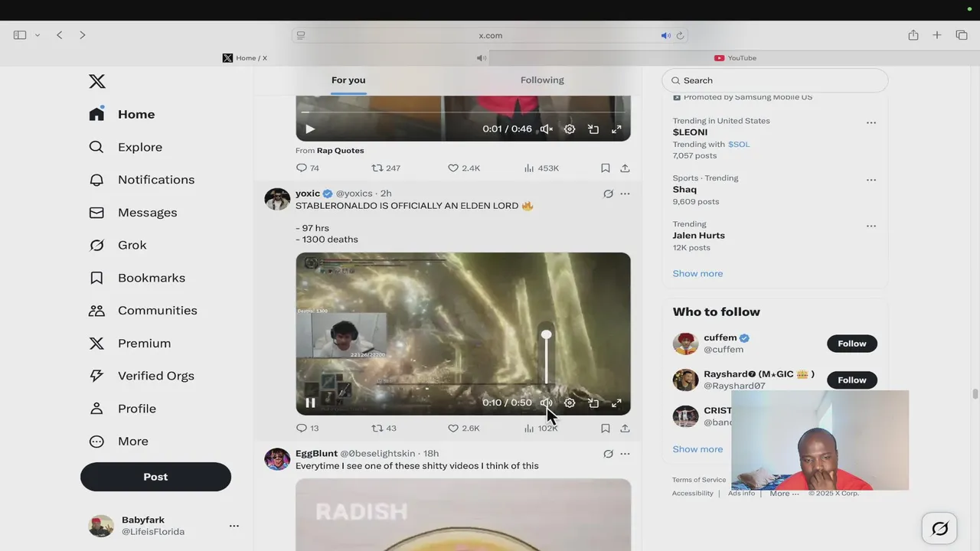Open floating Grok button

(939, 529)
